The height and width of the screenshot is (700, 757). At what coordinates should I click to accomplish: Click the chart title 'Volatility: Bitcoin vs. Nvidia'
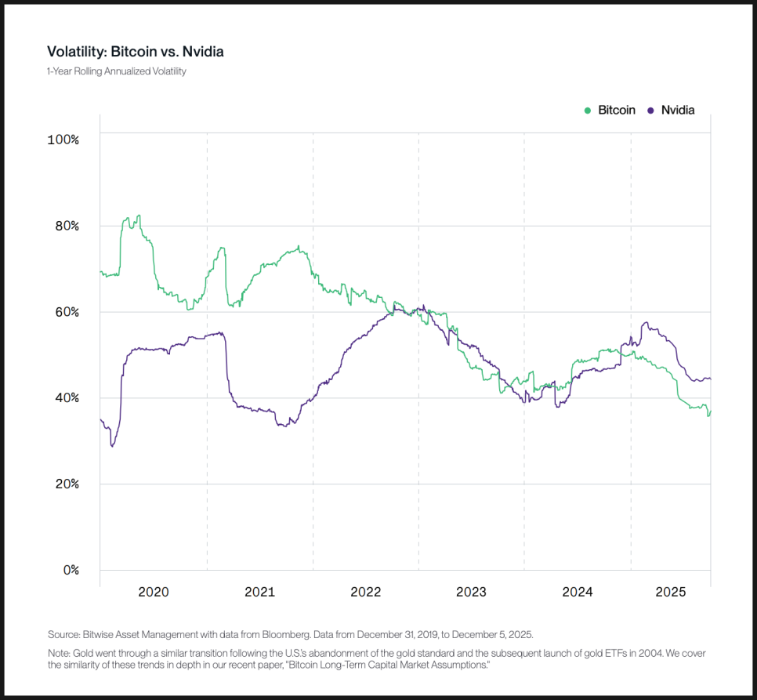(x=136, y=52)
